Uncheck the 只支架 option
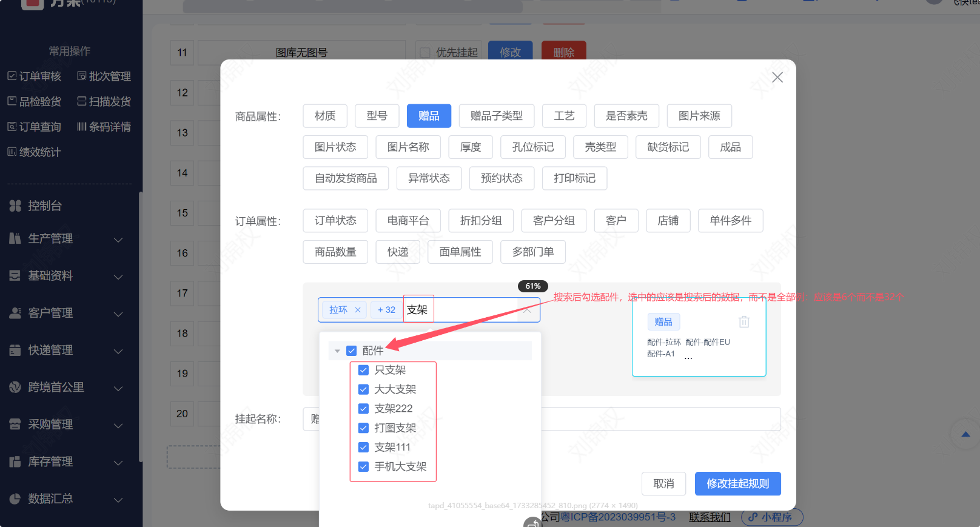The image size is (980, 527). pyautogui.click(x=364, y=371)
